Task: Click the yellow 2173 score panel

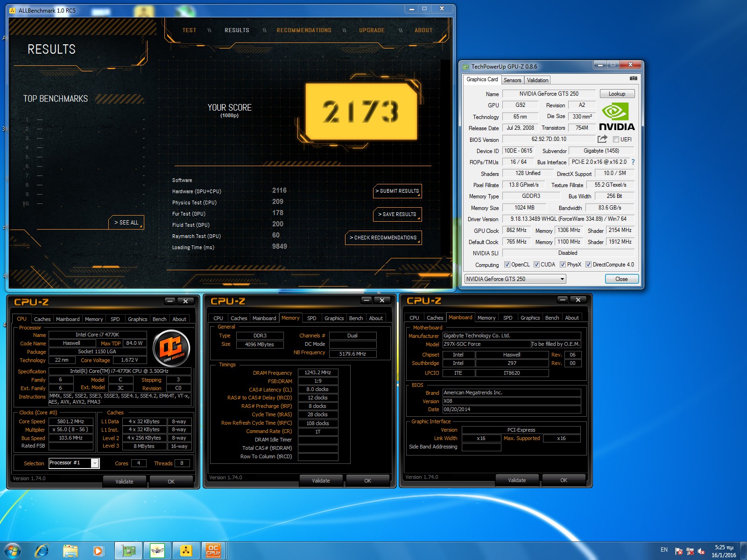Action: 361,112
